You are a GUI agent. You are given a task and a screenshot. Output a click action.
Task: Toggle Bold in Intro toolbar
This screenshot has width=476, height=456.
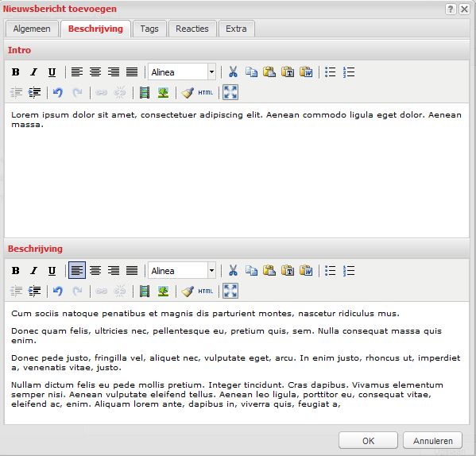[15, 72]
